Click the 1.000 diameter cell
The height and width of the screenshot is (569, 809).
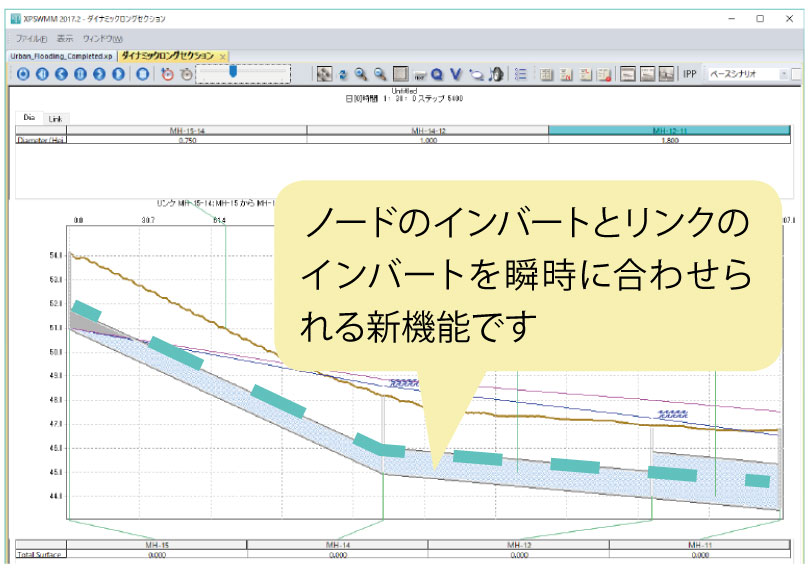coord(428,140)
